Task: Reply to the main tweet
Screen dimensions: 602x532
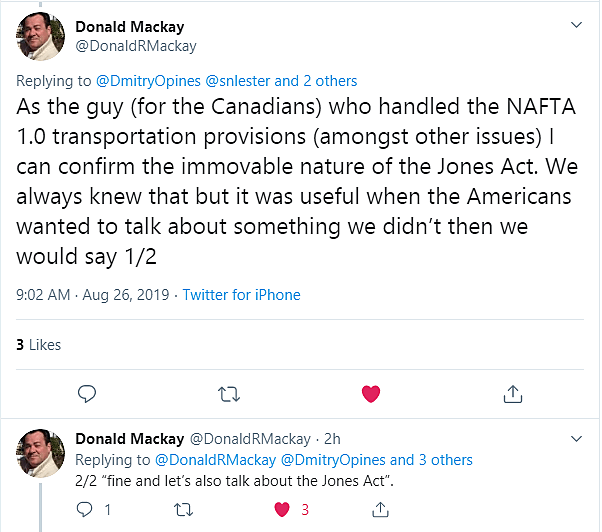Action: [x=87, y=394]
